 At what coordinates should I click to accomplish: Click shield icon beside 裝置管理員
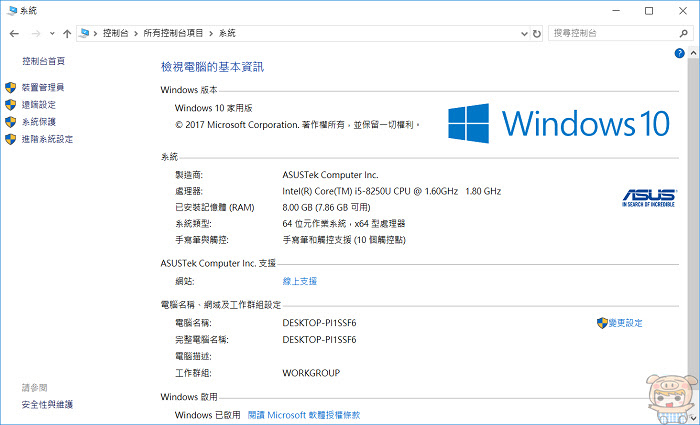pyautogui.click(x=11, y=87)
